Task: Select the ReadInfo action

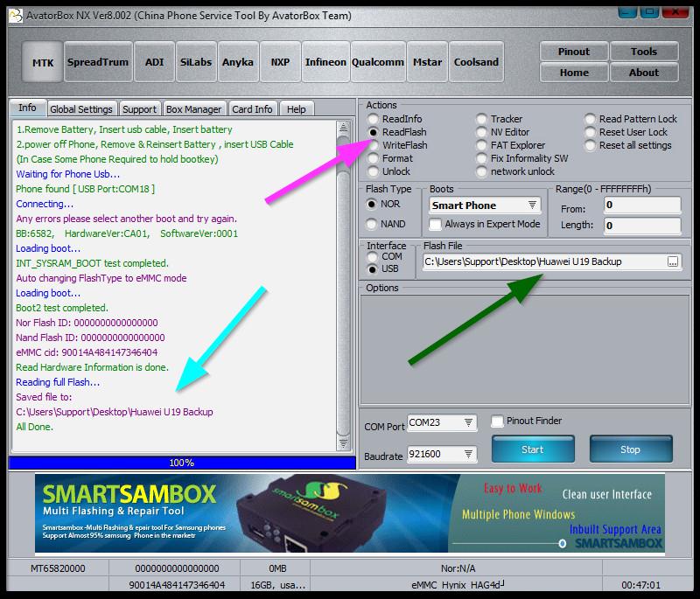Action: pos(395,119)
